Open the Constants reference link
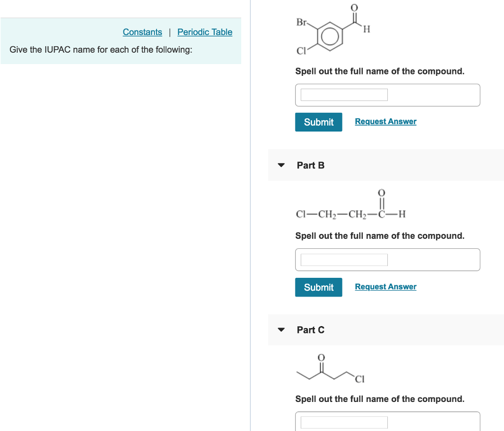 (142, 32)
